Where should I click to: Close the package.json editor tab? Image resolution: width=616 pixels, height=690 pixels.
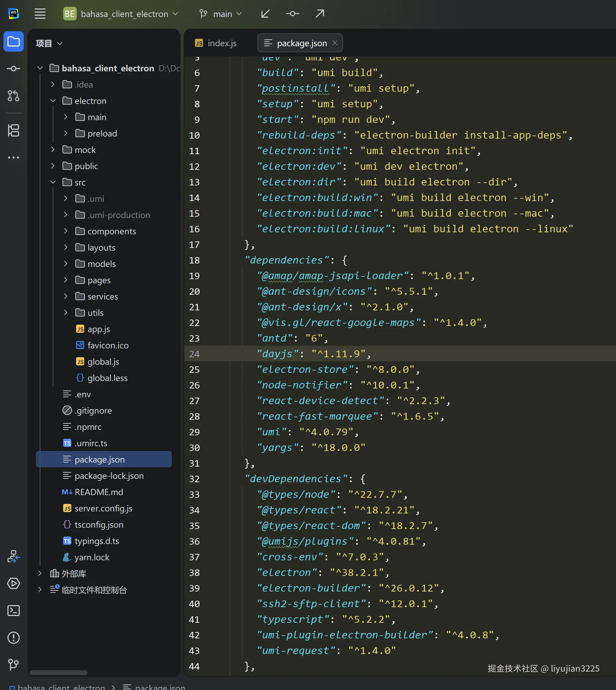pyautogui.click(x=335, y=43)
